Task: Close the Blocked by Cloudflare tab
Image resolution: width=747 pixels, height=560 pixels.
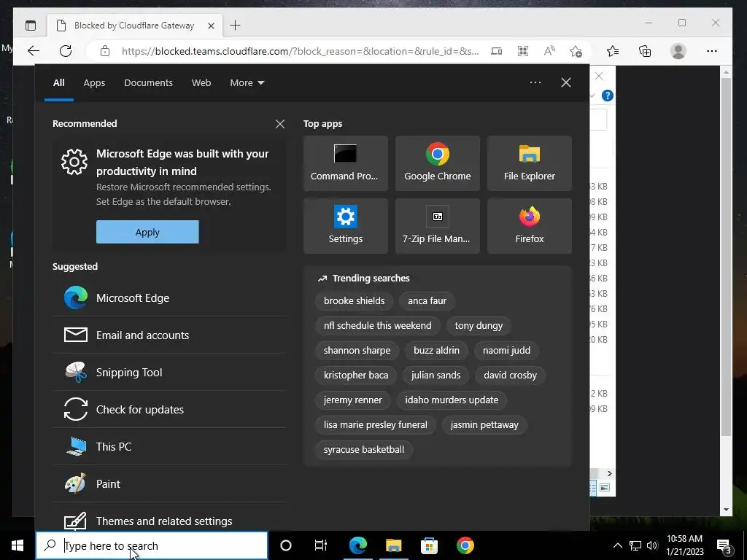Action: [x=211, y=26]
